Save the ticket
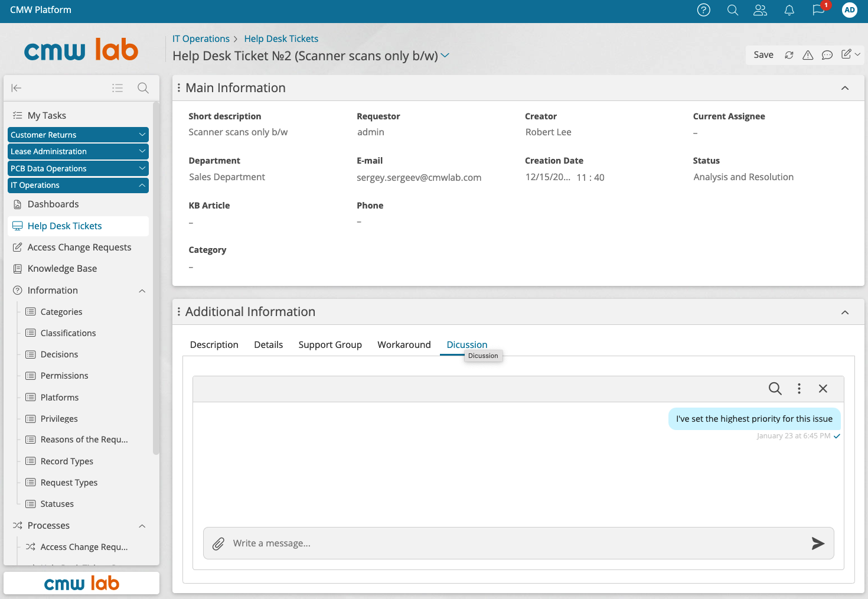The width and height of the screenshot is (868, 599). [x=763, y=55]
